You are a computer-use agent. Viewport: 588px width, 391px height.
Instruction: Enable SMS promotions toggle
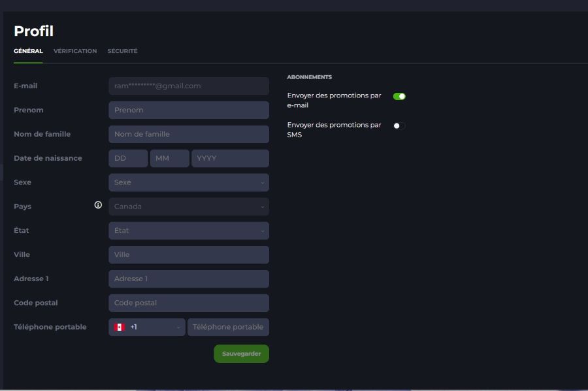pyautogui.click(x=399, y=126)
